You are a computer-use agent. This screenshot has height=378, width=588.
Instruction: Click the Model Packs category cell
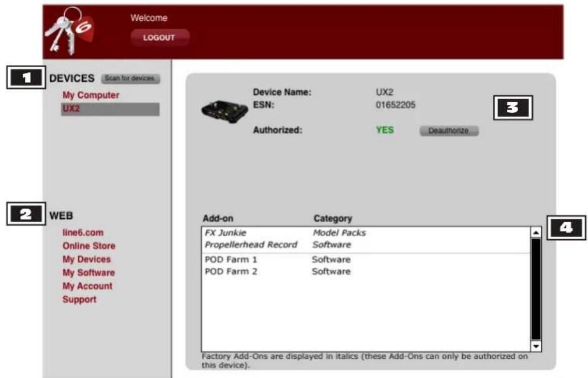tap(339, 233)
